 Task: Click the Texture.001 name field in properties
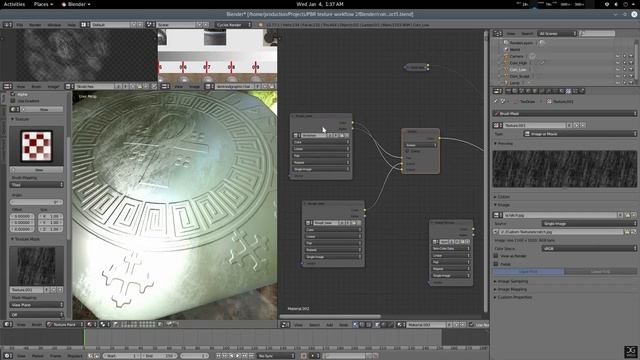(x=534, y=125)
